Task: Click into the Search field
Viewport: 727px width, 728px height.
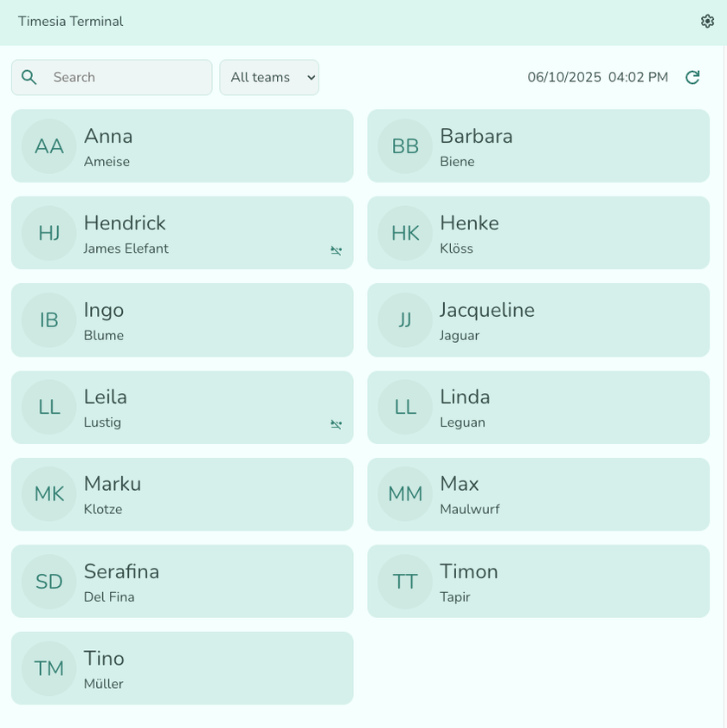Action: pyautogui.click(x=125, y=77)
